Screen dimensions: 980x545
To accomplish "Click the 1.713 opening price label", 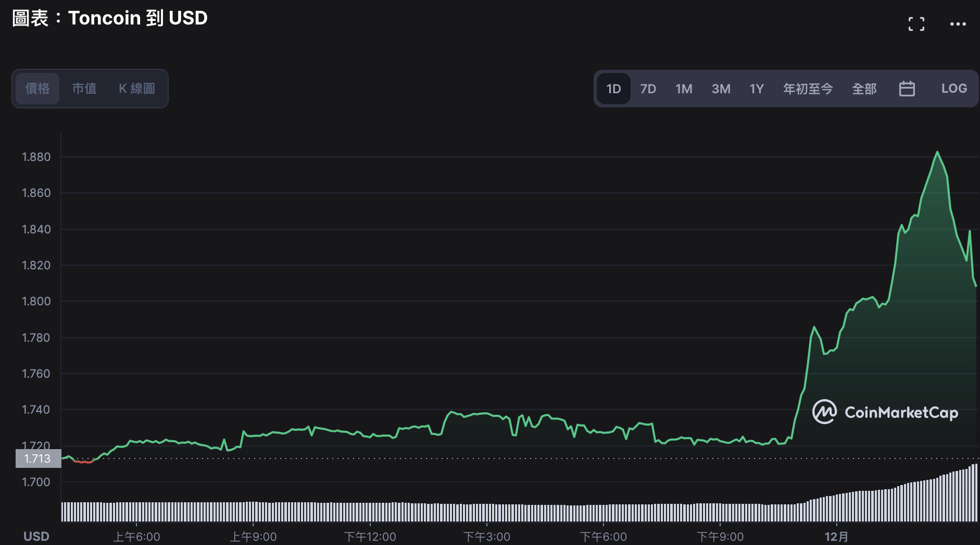I will (38, 459).
